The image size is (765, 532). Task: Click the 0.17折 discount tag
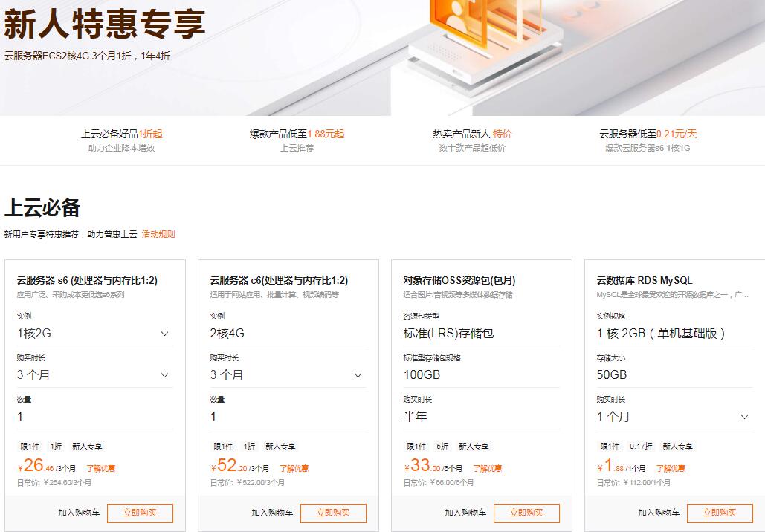tap(641, 446)
